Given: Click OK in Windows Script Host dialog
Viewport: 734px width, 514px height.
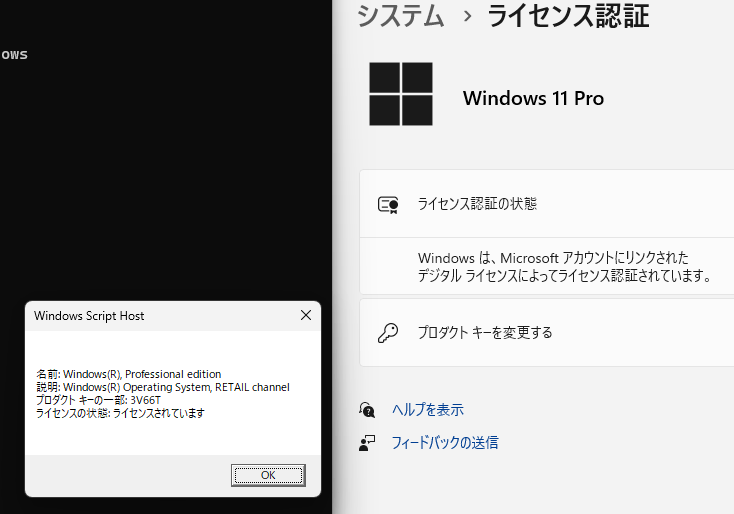Looking at the screenshot, I should [x=268, y=475].
